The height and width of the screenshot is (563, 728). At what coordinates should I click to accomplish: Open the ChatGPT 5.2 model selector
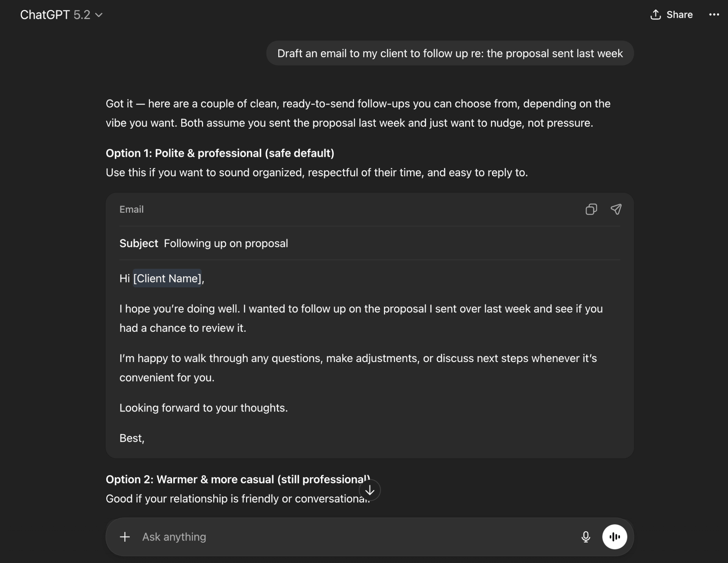[61, 15]
